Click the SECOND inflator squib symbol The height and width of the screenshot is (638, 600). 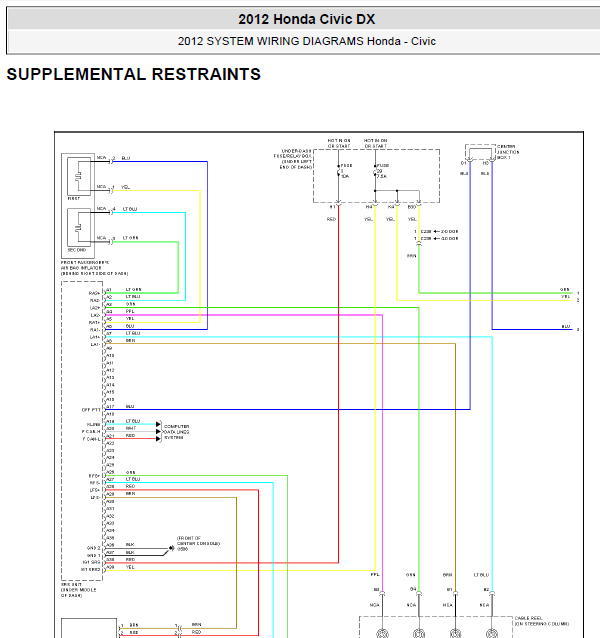[79, 227]
